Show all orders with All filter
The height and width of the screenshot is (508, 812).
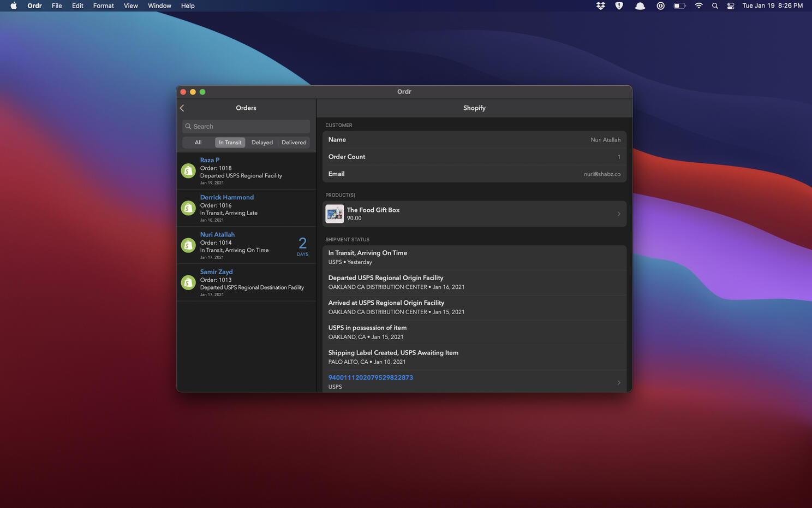tap(198, 143)
